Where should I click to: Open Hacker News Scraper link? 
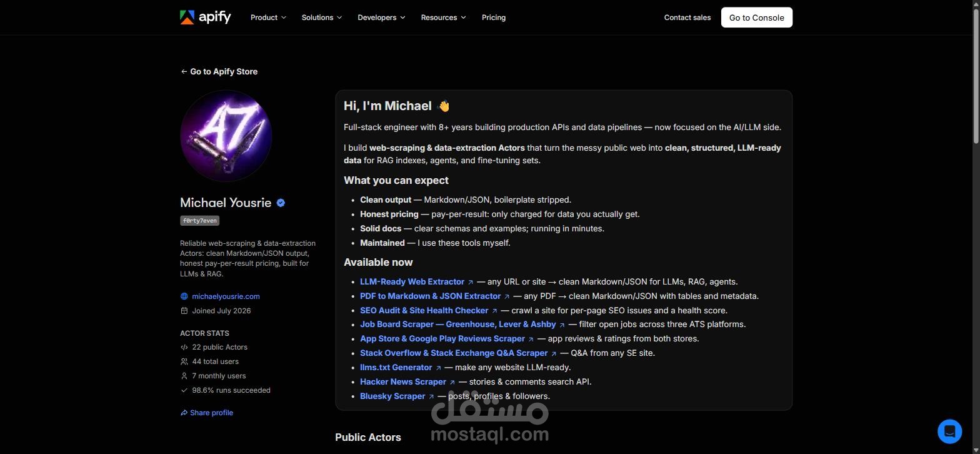(407, 382)
